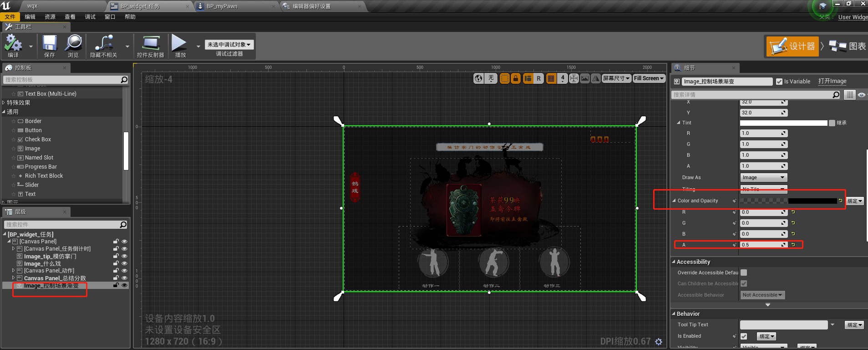Click the Save (保存) disk icon
868x350 pixels.
pos(50,43)
